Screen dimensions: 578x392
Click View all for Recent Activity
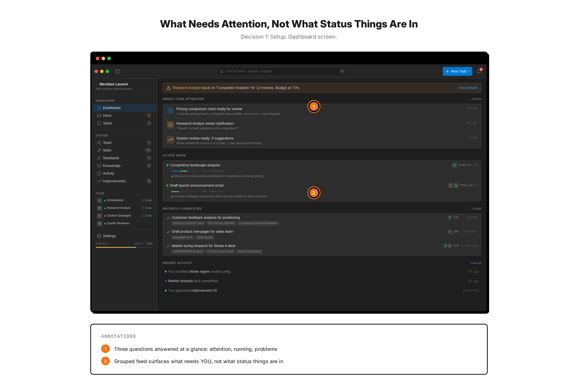(476, 263)
